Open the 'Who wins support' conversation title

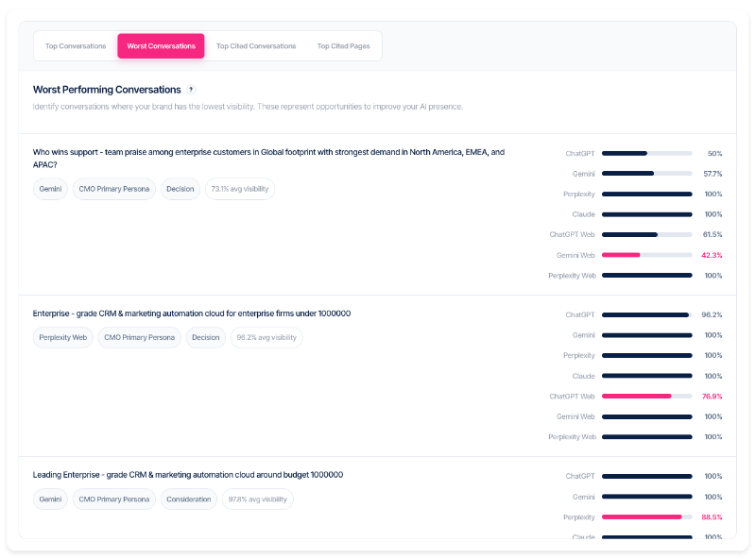tap(268, 158)
